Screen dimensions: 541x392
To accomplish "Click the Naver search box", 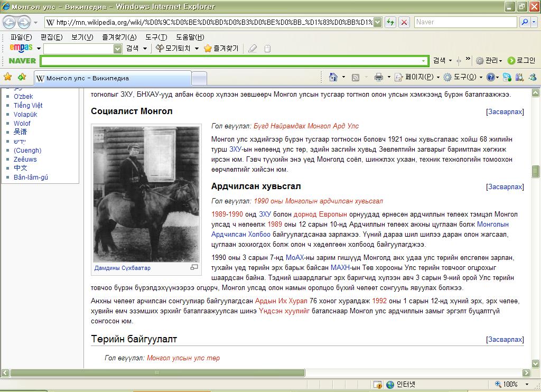I will [x=465, y=22].
